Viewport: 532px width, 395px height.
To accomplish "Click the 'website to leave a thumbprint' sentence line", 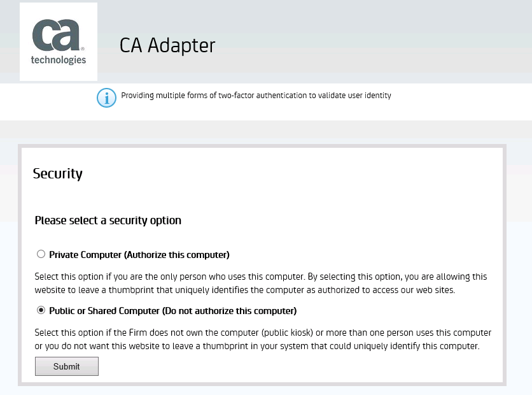I will 244,290.
